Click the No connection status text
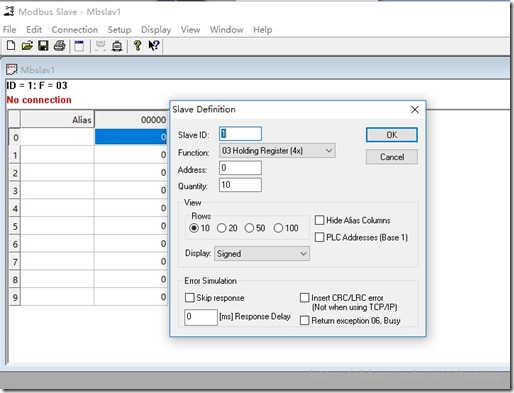 (39, 100)
